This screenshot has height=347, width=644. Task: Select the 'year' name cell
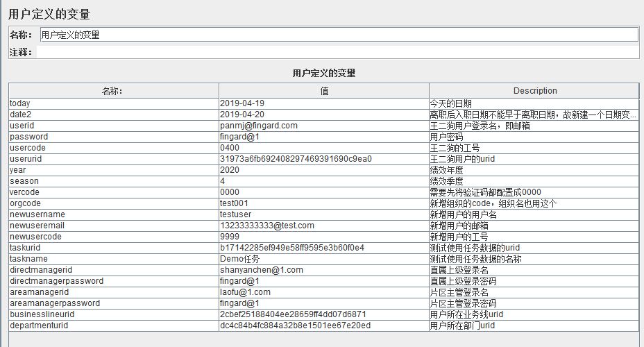click(114, 170)
